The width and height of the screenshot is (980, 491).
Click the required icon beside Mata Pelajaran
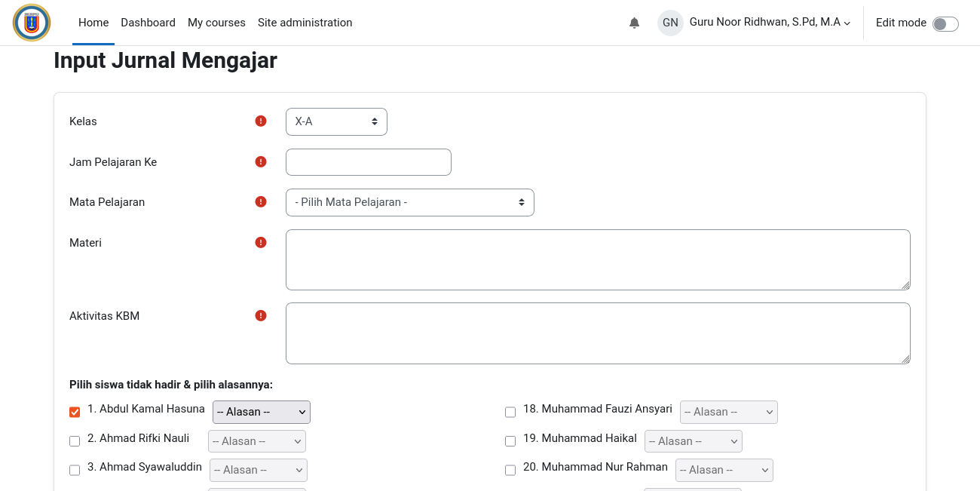click(261, 201)
